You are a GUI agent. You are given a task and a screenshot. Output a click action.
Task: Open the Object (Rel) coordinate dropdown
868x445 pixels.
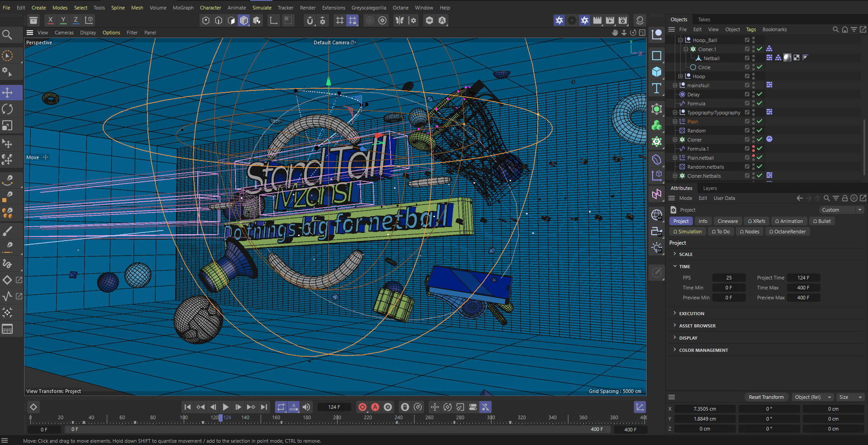812,397
